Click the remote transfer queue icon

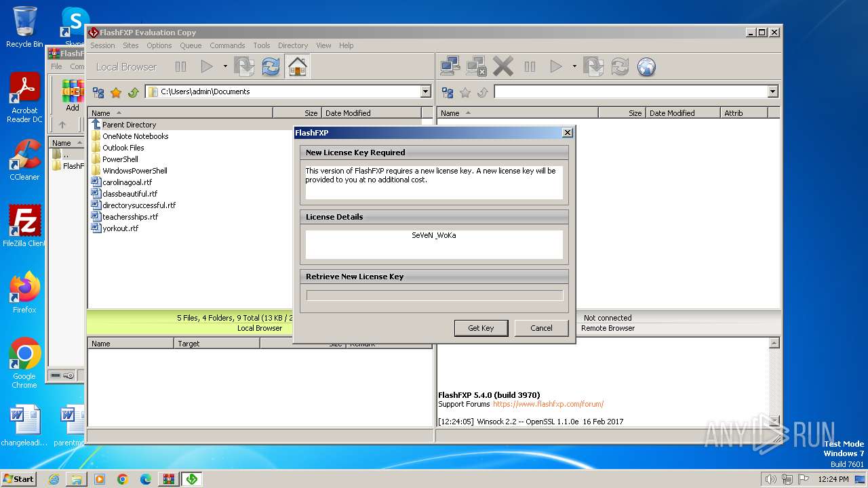click(x=593, y=66)
